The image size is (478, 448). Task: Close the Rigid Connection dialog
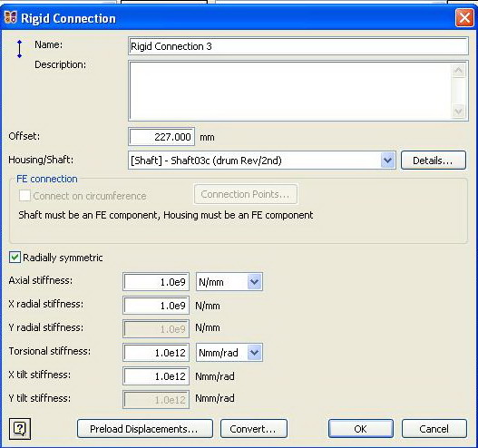tap(464, 18)
